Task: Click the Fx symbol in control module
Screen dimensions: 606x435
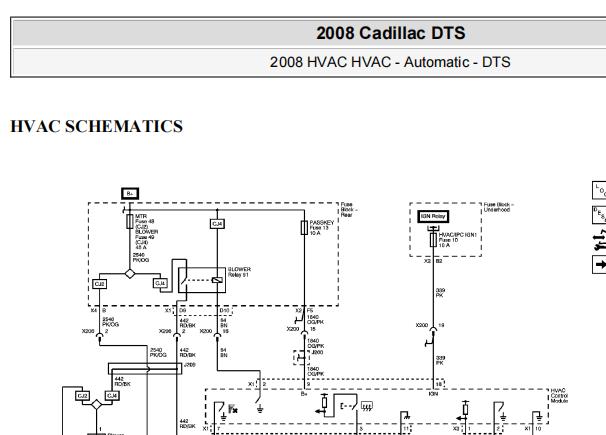Action: tap(233, 409)
